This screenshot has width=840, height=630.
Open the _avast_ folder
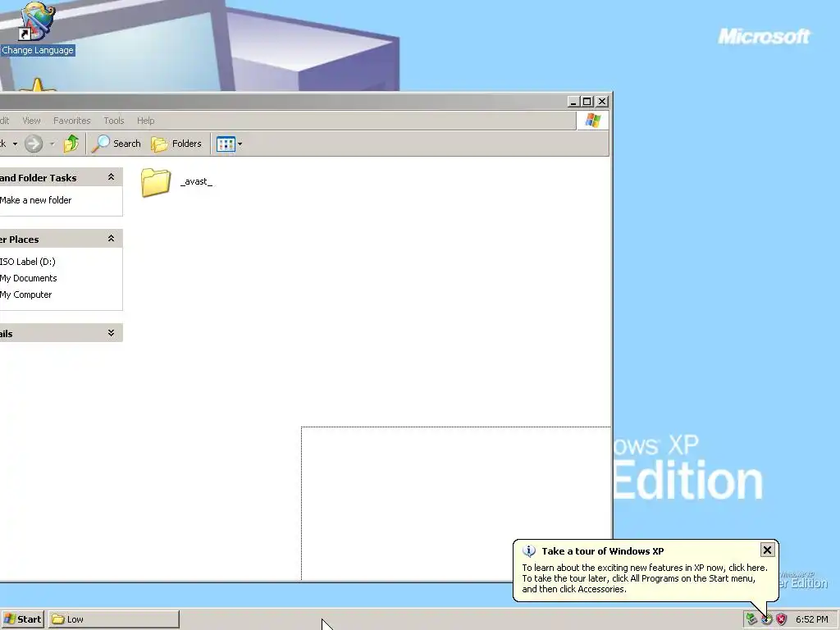coord(177,182)
